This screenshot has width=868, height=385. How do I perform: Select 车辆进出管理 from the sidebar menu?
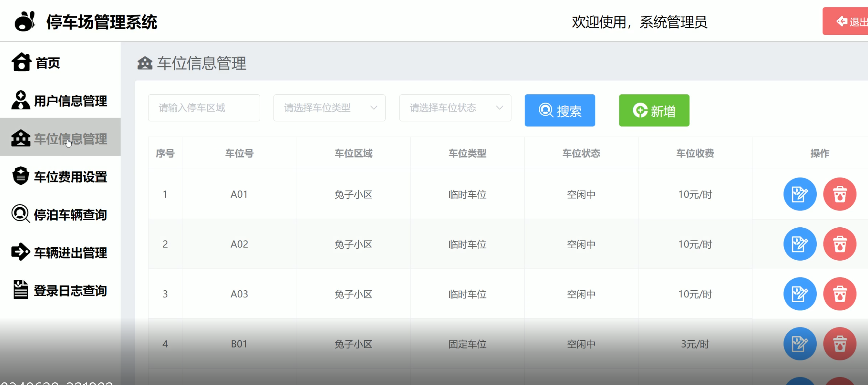tap(70, 252)
